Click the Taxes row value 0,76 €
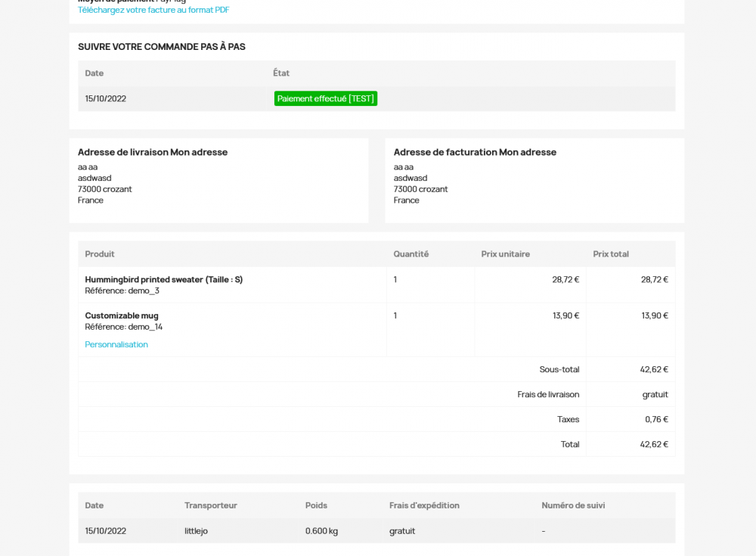Screen dimensions: 756x556 click(x=656, y=419)
